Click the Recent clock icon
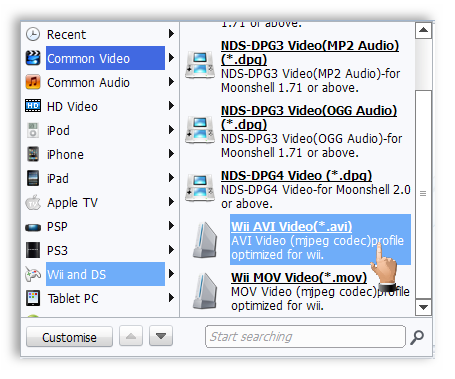Image resolution: width=455 pixels, height=379 pixels. click(x=33, y=34)
